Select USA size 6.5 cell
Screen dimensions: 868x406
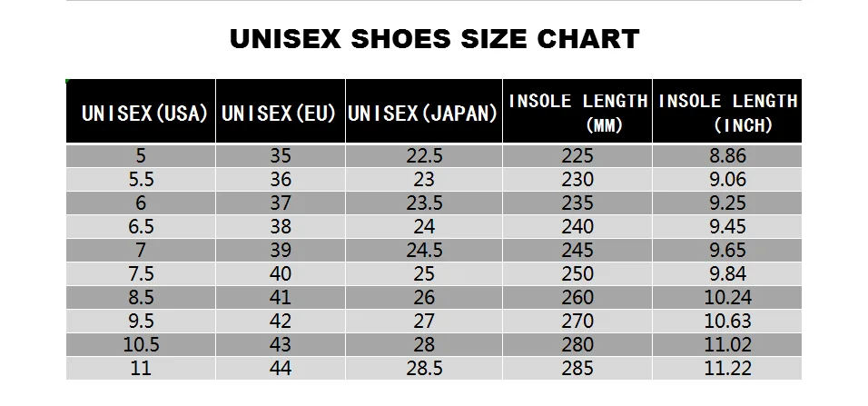pyautogui.click(x=141, y=226)
